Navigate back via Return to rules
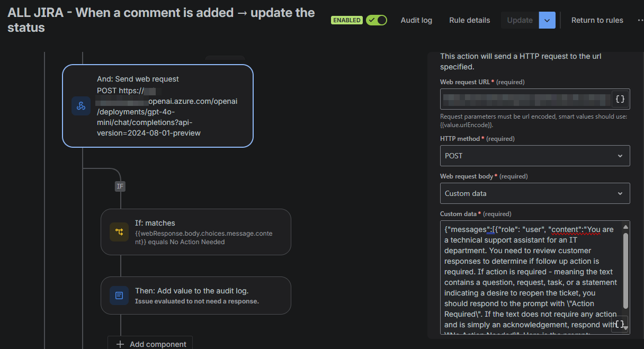 [597, 20]
